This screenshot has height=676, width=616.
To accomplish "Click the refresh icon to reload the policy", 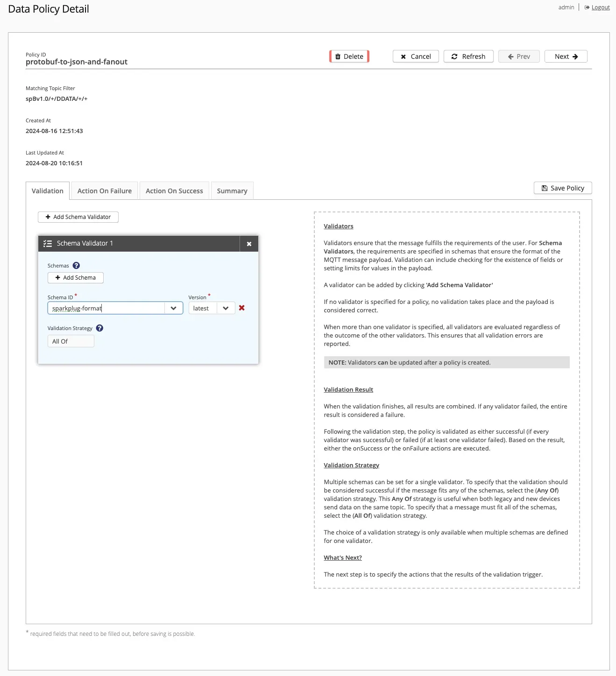I will coord(454,56).
